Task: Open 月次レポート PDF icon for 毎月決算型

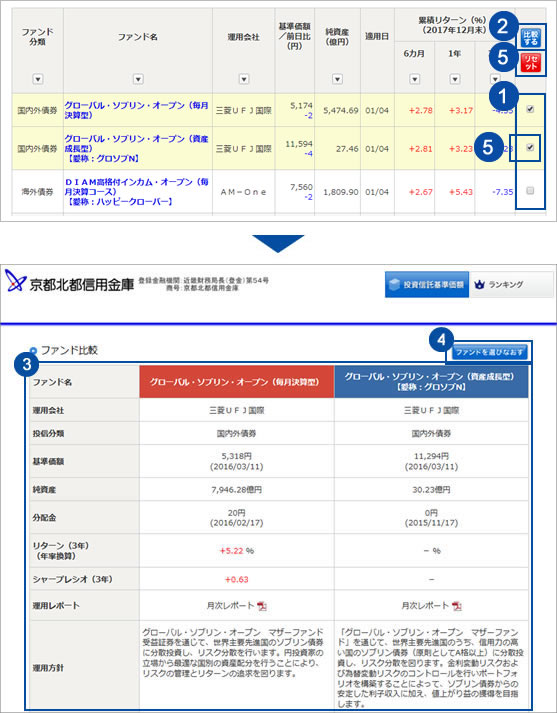Action: point(262,606)
